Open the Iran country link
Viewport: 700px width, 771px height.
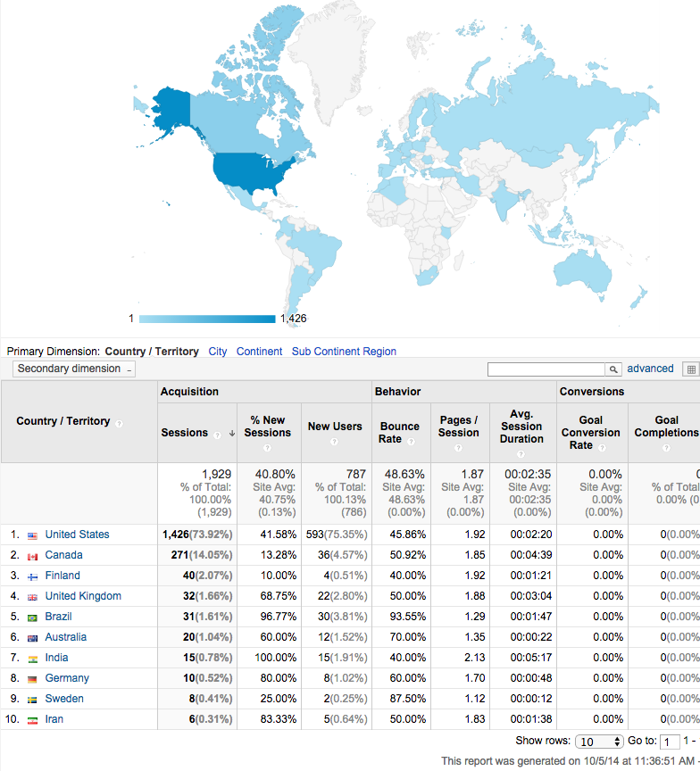[54, 719]
